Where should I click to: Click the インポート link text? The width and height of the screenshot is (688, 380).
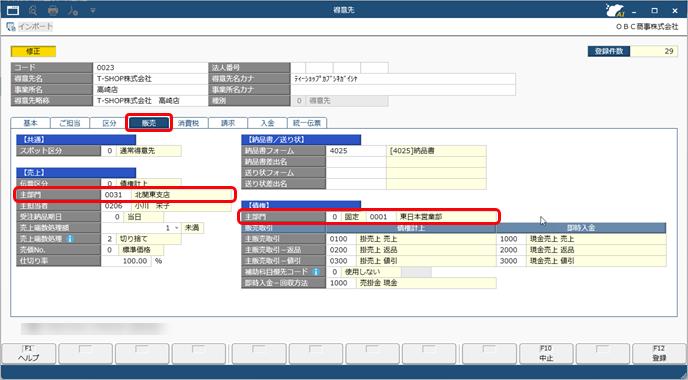click(36, 27)
